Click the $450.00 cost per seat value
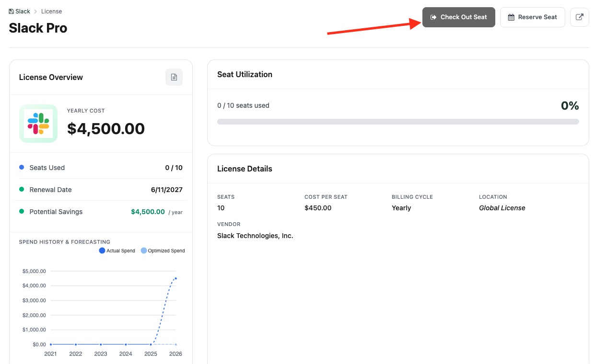Image resolution: width=595 pixels, height=364 pixels. tap(318, 208)
